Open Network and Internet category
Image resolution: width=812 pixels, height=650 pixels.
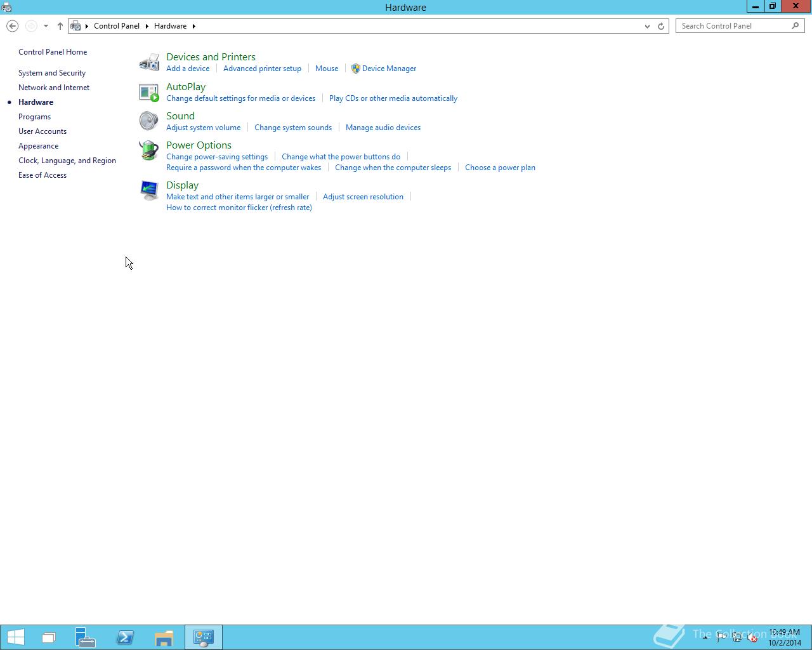point(54,88)
